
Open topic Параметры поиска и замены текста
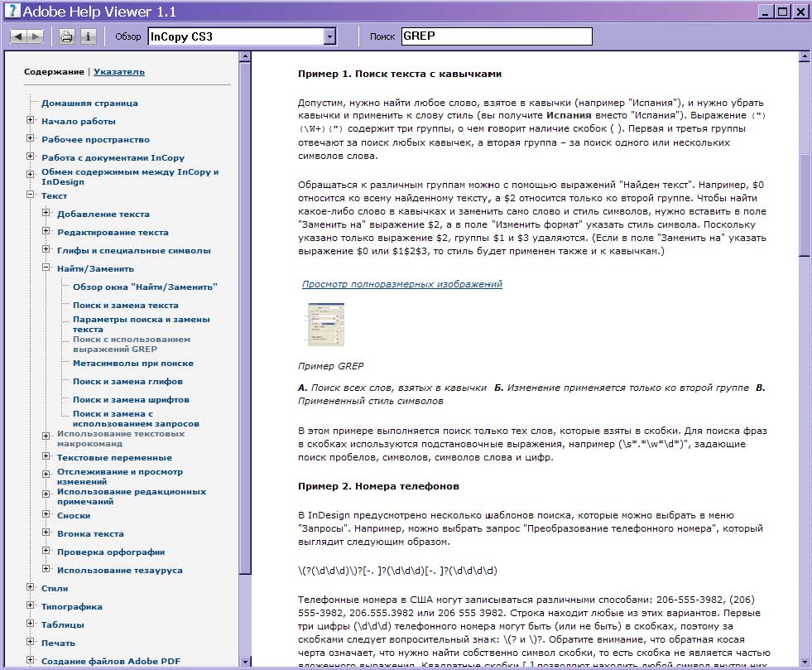tap(142, 325)
